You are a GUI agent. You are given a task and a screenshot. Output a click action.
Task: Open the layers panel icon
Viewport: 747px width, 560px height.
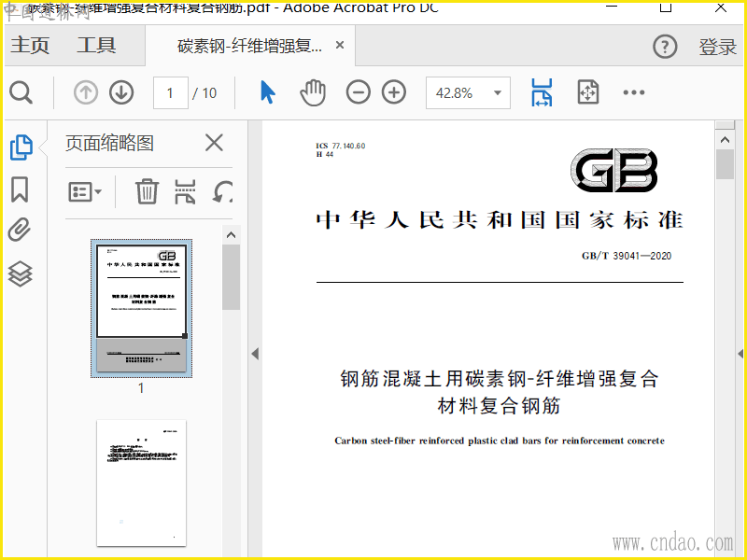[20, 273]
